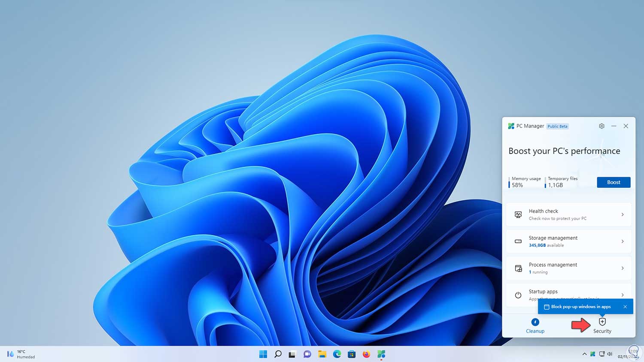
Task: Show hidden system tray icons
Action: click(x=584, y=354)
